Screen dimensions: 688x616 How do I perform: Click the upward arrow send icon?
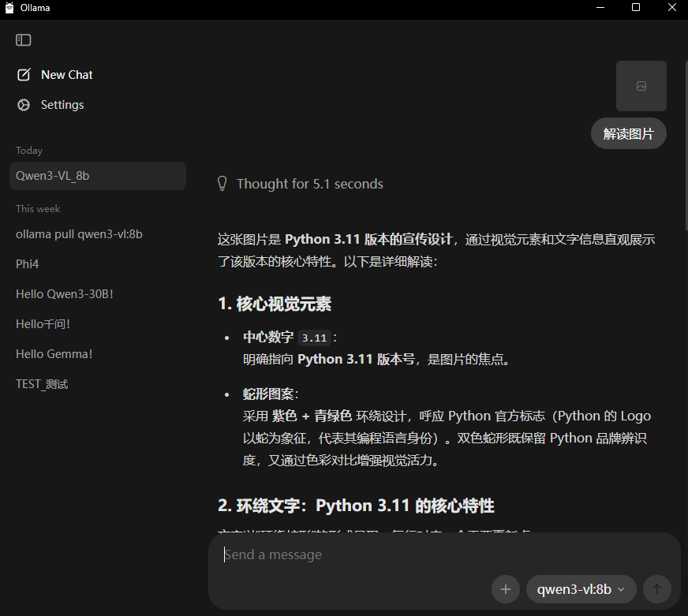[x=656, y=589]
